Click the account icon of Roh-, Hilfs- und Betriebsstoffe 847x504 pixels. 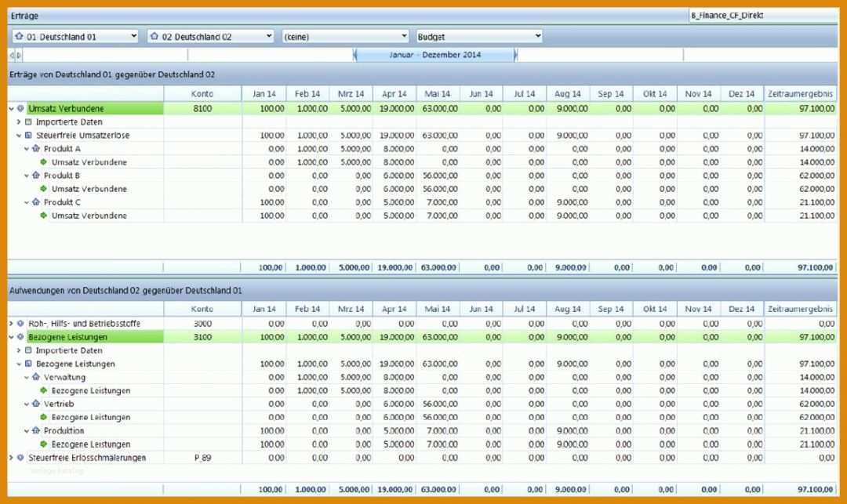coord(20,323)
